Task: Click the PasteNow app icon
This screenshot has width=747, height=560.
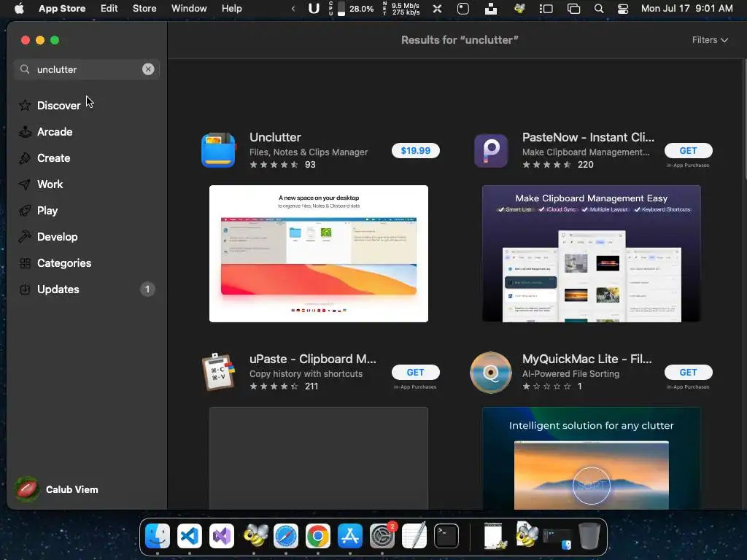Action: tap(491, 150)
